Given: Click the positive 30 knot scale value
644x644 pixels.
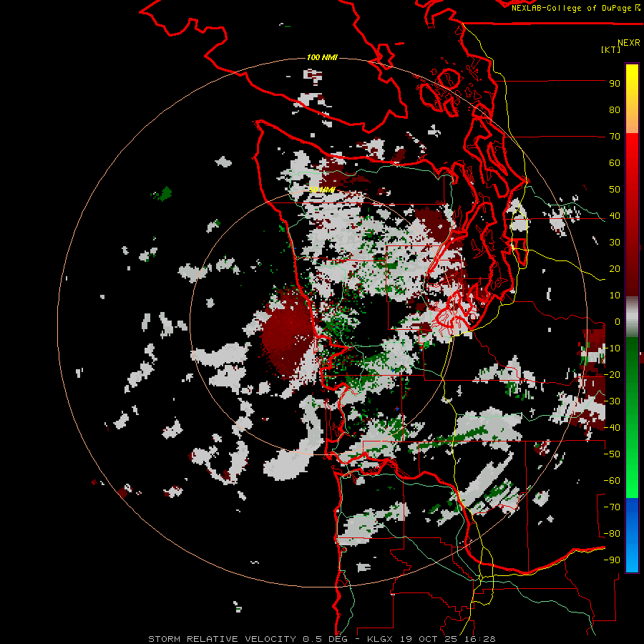Looking at the screenshot, I should [615, 243].
